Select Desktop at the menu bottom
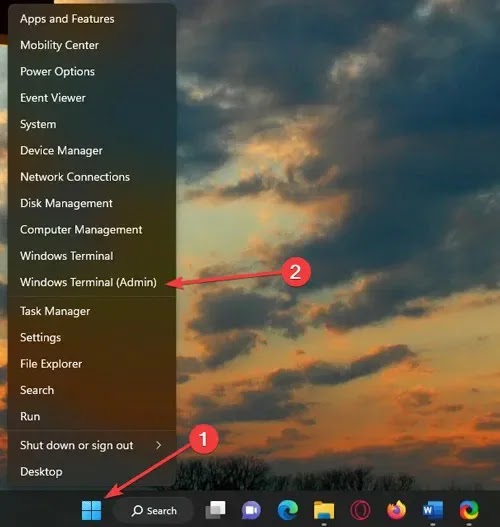The width and height of the screenshot is (500, 527). (x=91, y=472)
